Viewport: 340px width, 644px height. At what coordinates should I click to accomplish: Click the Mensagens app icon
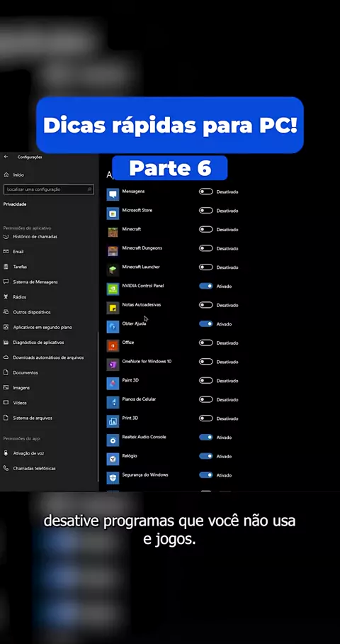[113, 194]
